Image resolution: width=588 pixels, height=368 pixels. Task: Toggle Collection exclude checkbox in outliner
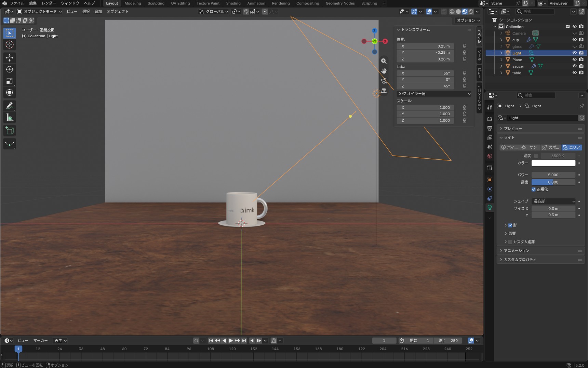tap(568, 26)
